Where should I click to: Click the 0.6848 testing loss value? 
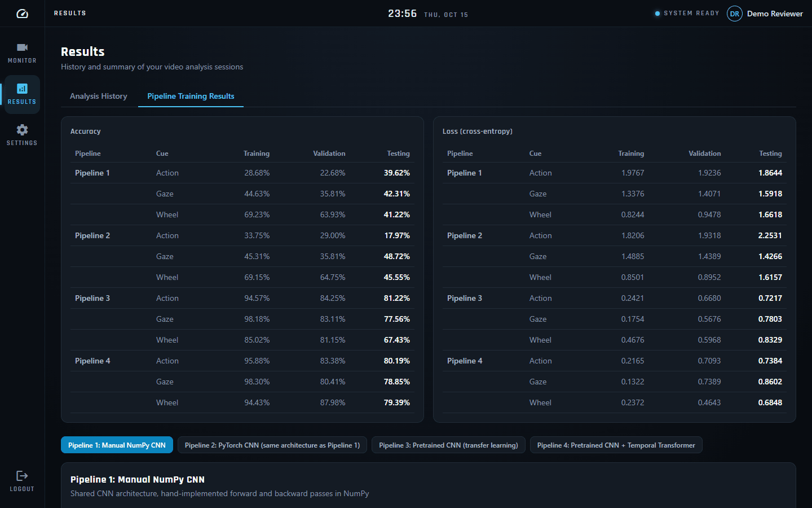770,402
